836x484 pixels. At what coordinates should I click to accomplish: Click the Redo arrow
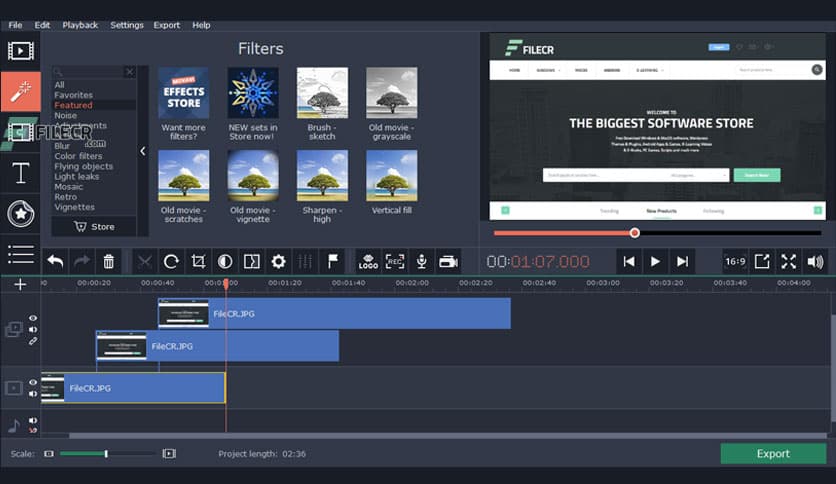(82, 261)
